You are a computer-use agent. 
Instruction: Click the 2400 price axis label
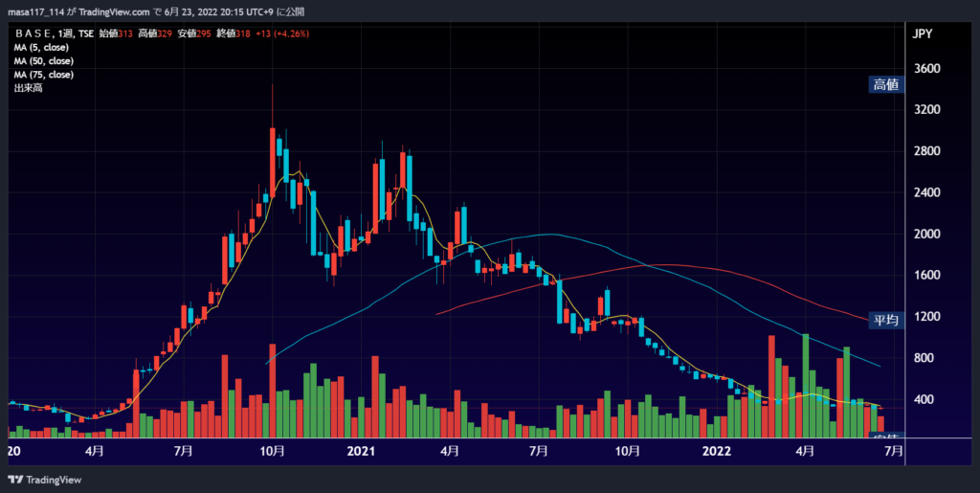[x=926, y=192]
